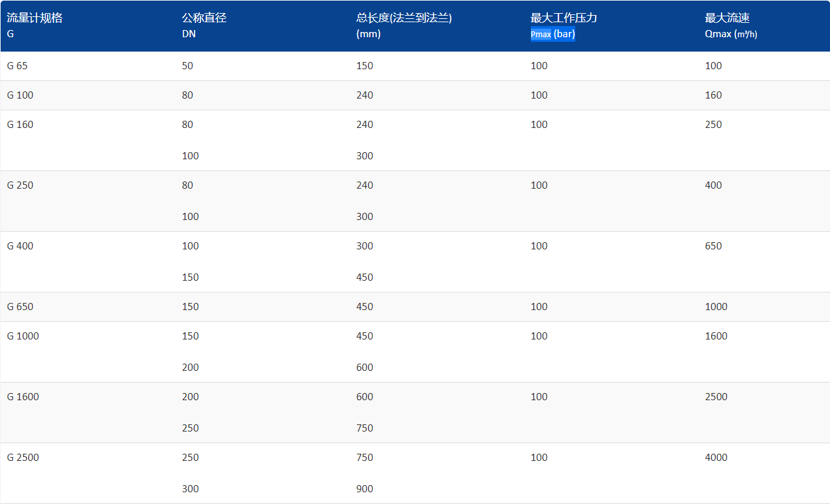This screenshot has width=830, height=504.
Task: Click Qmax 100 in G 65 row
Action: [713, 66]
